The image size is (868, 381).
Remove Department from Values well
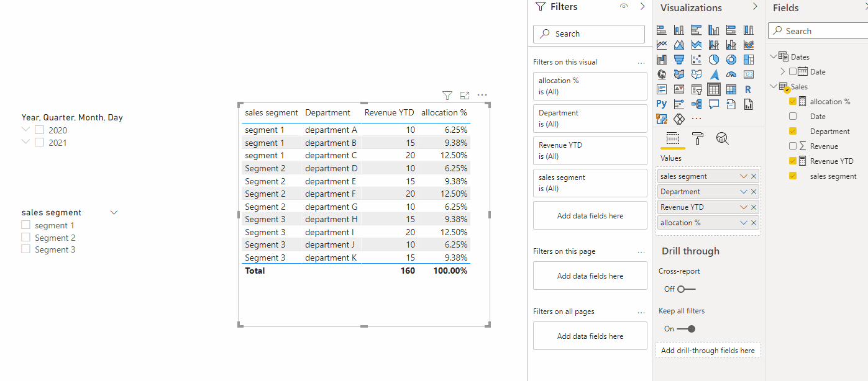click(x=754, y=192)
